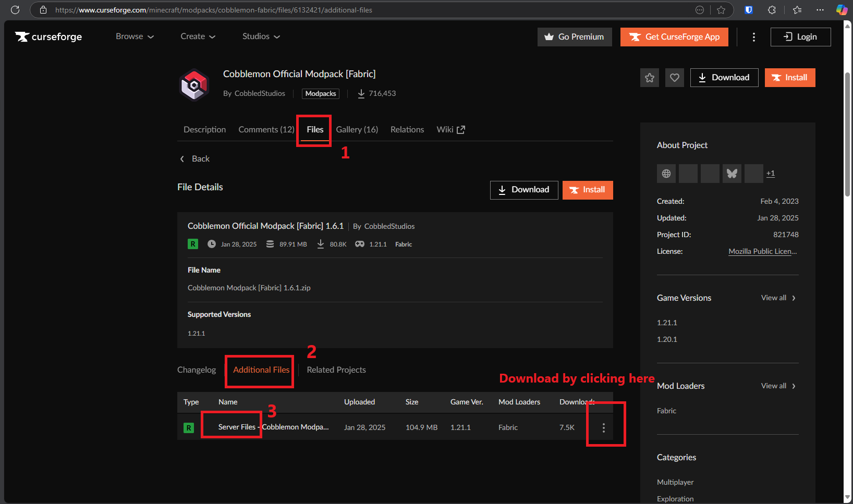The image size is (853, 504).
Task: Click the 104.9 MB size cell
Action: [x=421, y=428]
